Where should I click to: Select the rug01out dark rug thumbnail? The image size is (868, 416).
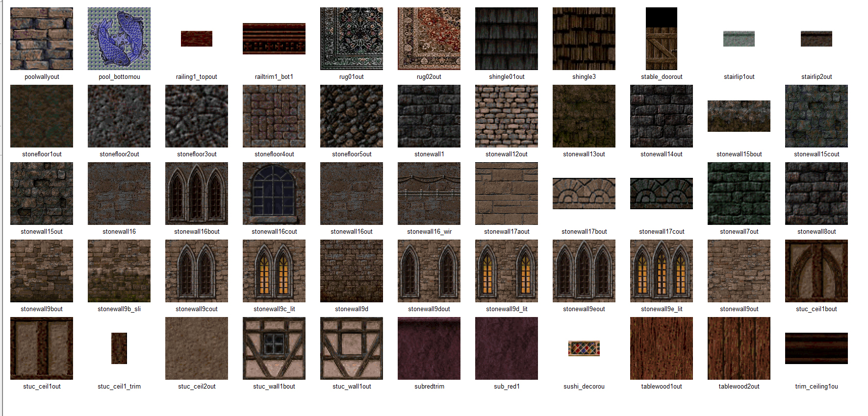[x=352, y=39]
